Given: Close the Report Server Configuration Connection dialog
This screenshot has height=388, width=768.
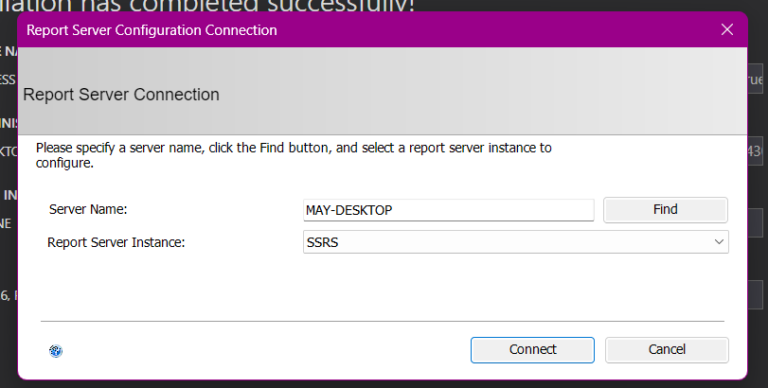Looking at the screenshot, I should click(727, 30).
